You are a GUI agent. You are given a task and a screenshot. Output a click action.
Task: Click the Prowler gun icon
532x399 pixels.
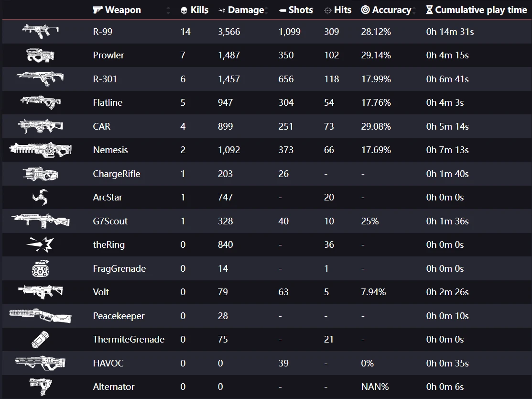click(x=40, y=55)
